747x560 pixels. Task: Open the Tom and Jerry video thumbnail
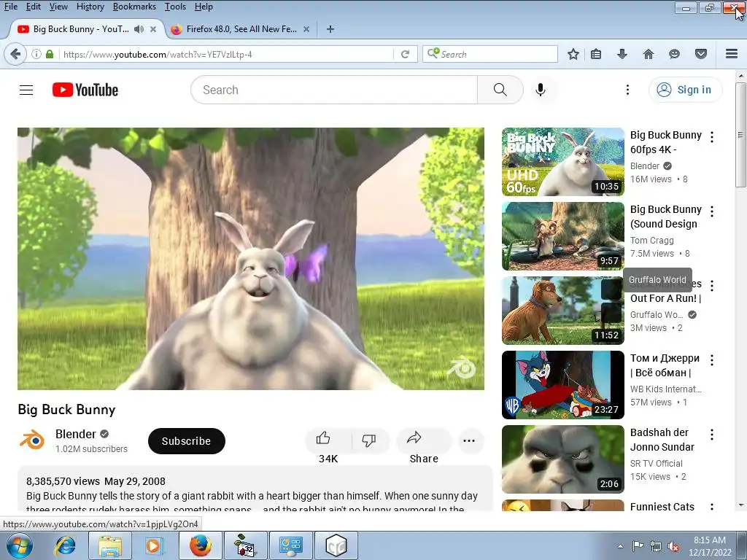tap(562, 385)
